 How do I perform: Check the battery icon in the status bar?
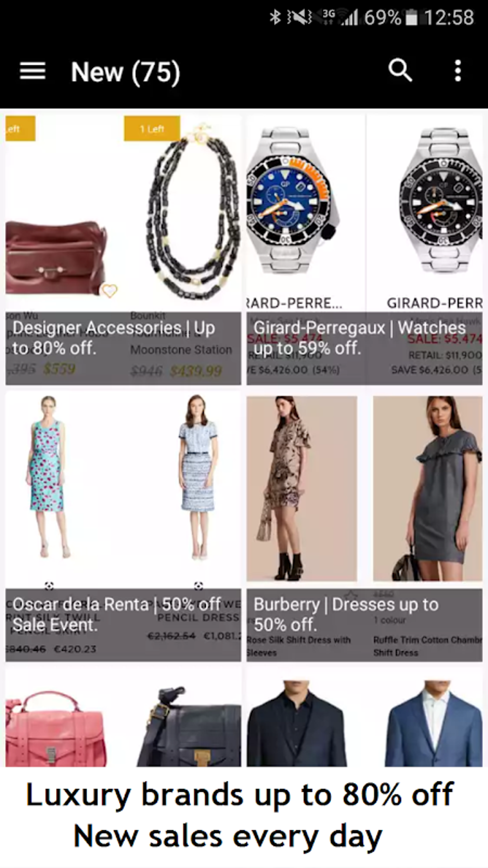click(411, 17)
